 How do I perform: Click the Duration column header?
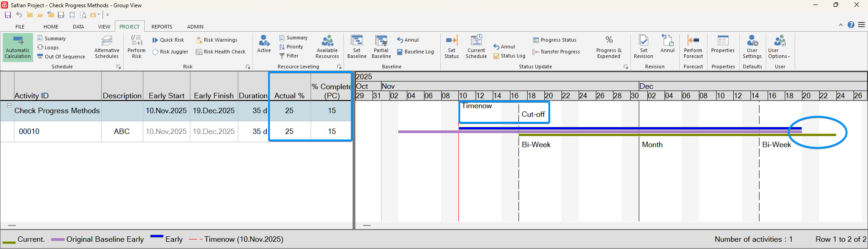(x=253, y=86)
